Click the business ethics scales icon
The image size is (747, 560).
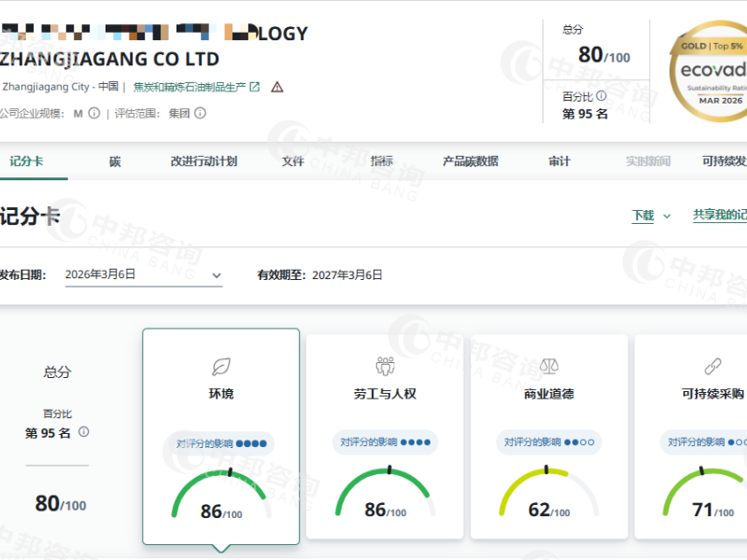[x=549, y=365]
